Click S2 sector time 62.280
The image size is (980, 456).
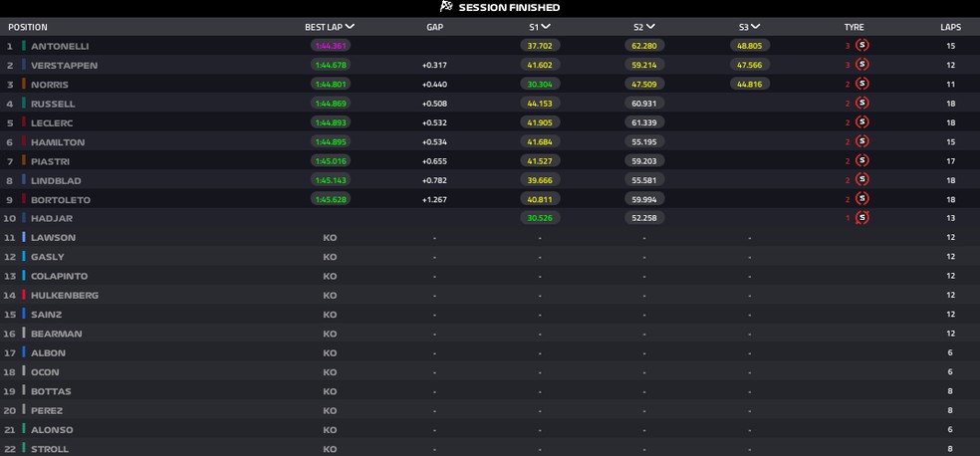coord(644,46)
